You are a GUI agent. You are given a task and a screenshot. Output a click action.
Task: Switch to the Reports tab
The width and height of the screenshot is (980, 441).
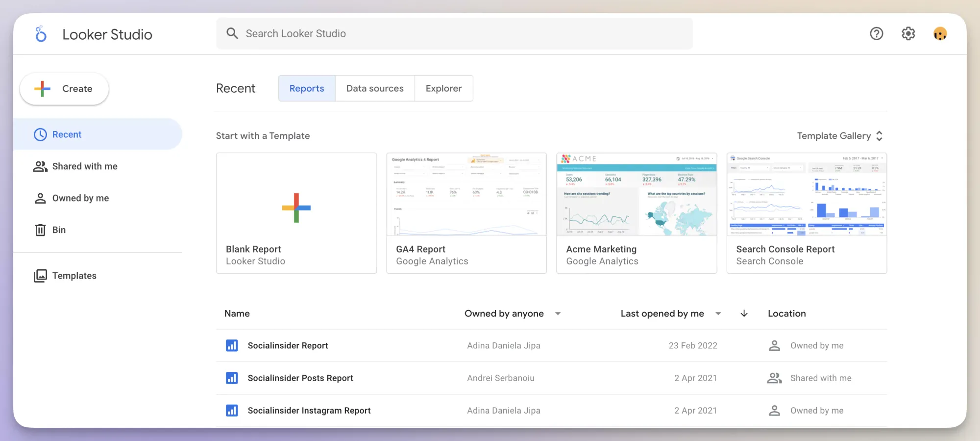point(307,88)
